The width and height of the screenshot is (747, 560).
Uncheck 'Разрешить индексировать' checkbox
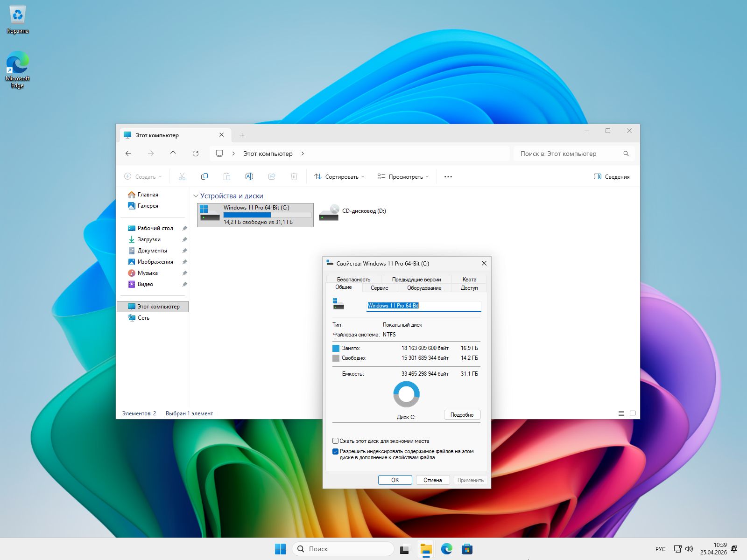click(x=335, y=452)
